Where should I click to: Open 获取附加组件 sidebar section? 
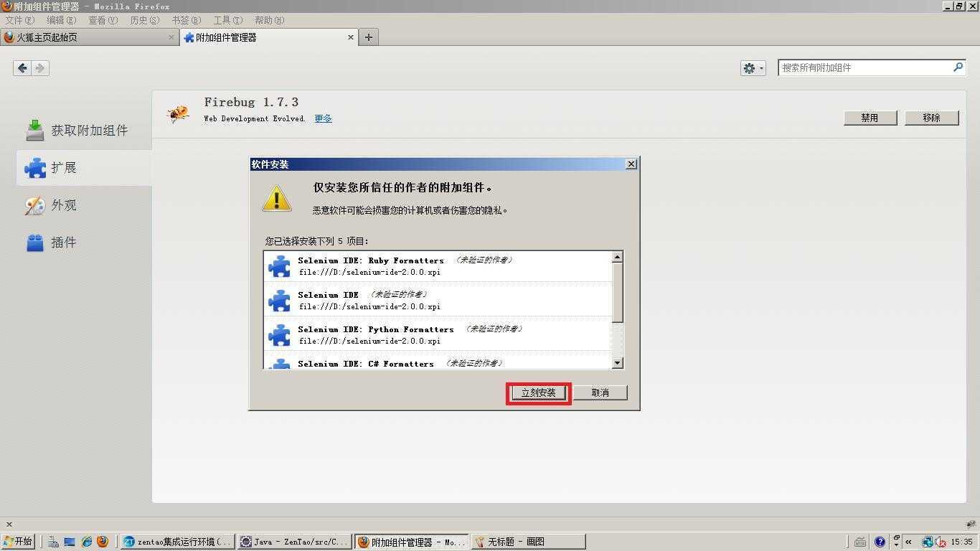(x=84, y=131)
